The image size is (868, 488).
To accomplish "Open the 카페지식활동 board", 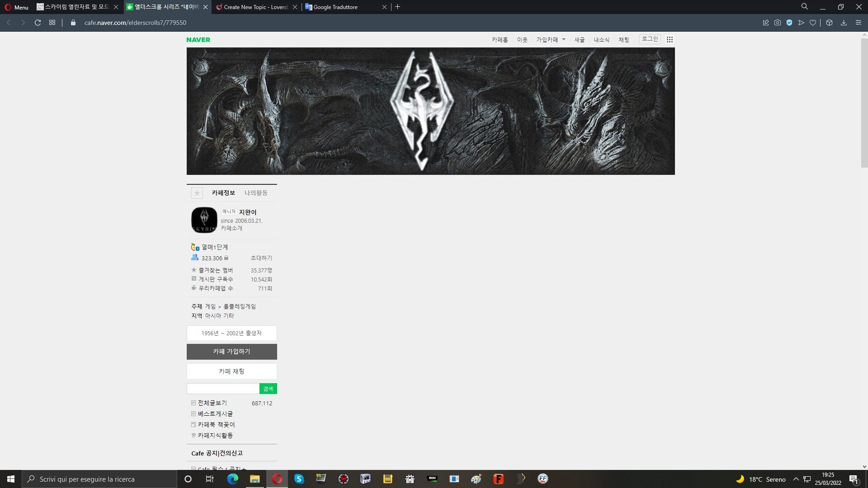I will pyautogui.click(x=215, y=436).
